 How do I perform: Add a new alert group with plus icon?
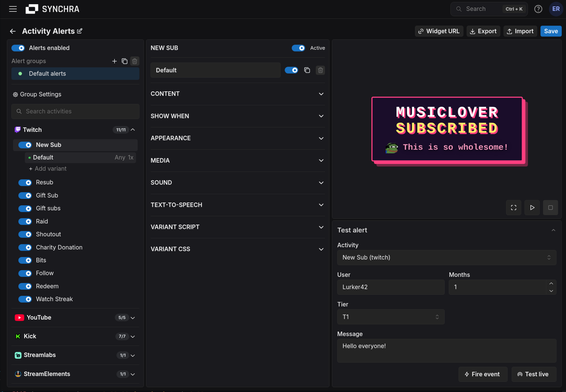coord(114,61)
